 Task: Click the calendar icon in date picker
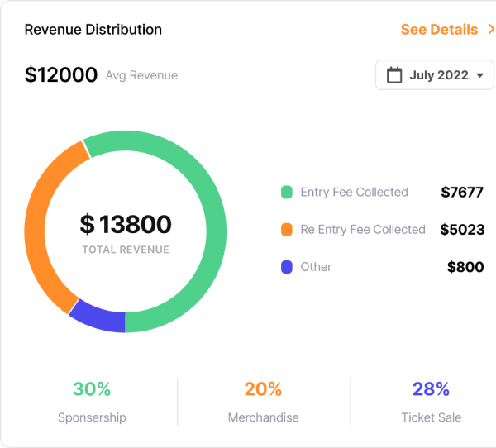tap(394, 75)
